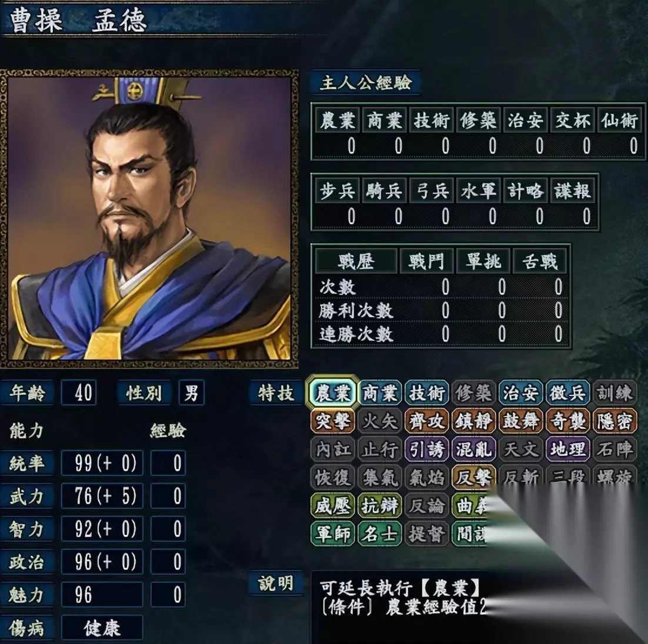Click the 地理 skill badge
This screenshot has width=648, height=644.
coord(568,449)
